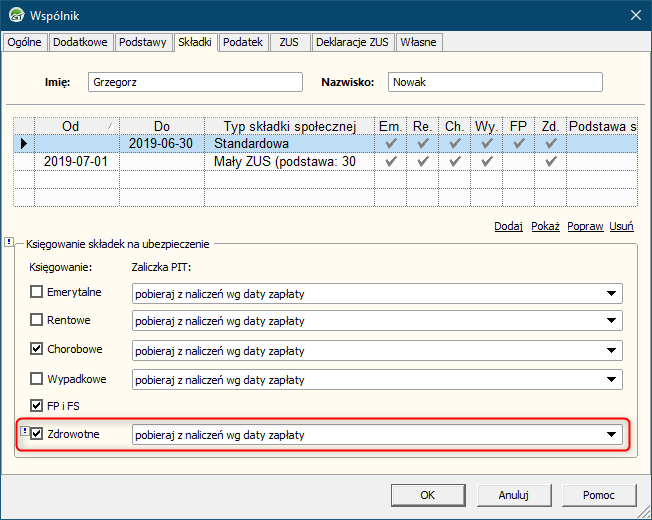Click the Nazwisko input field

click(495, 82)
